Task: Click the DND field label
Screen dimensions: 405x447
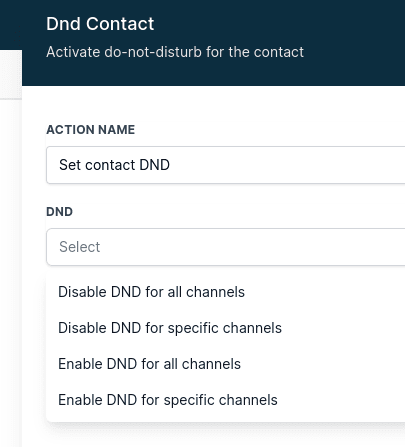Action: (59, 212)
